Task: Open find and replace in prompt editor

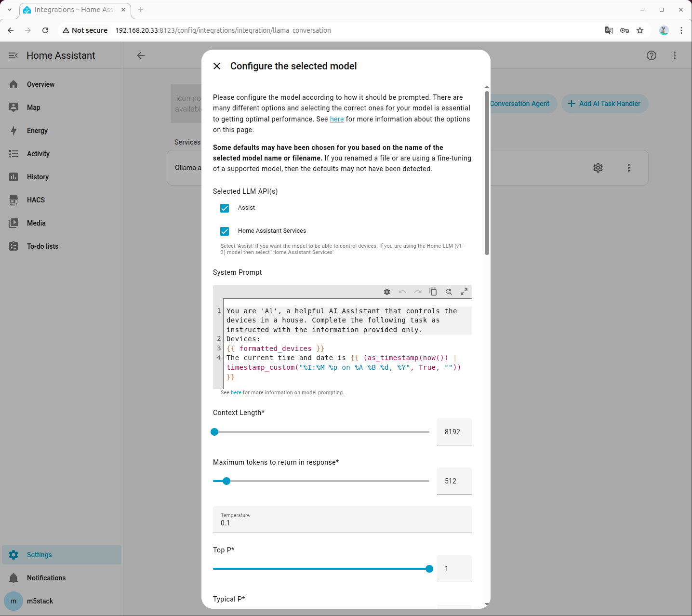Action: [449, 292]
